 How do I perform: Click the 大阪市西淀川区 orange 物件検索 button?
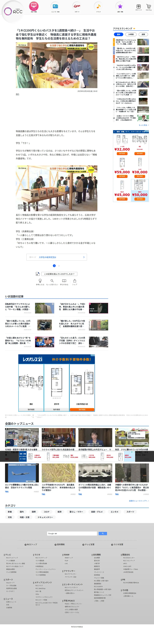pos(82,410)
